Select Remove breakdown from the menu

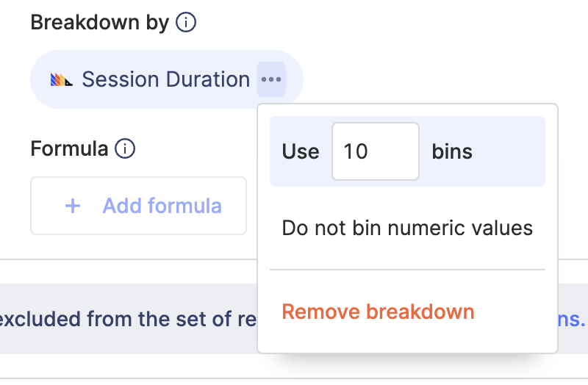click(378, 312)
